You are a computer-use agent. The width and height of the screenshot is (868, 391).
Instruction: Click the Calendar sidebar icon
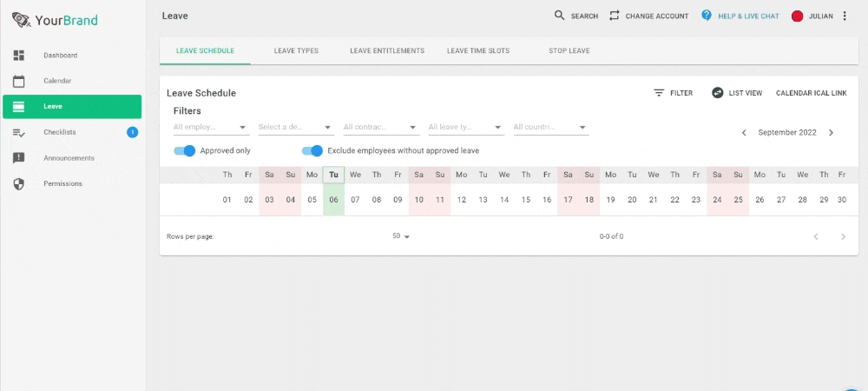19,81
